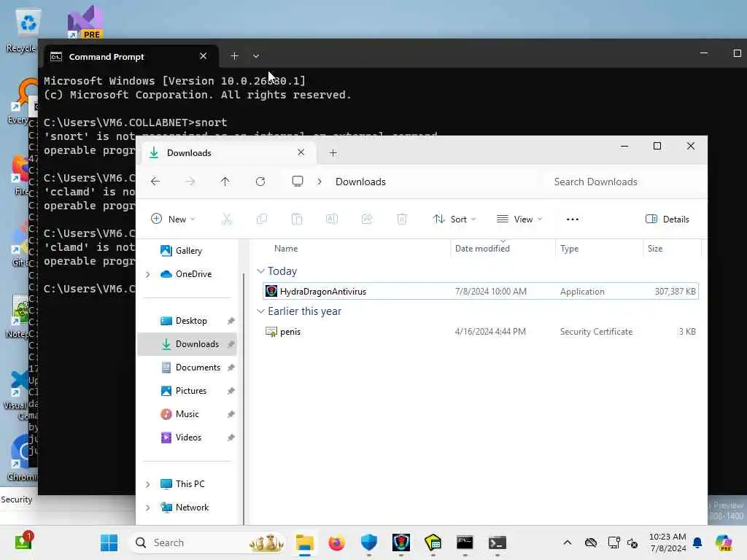
Task: Collapse the Earlier this year group
Action: coord(260,311)
